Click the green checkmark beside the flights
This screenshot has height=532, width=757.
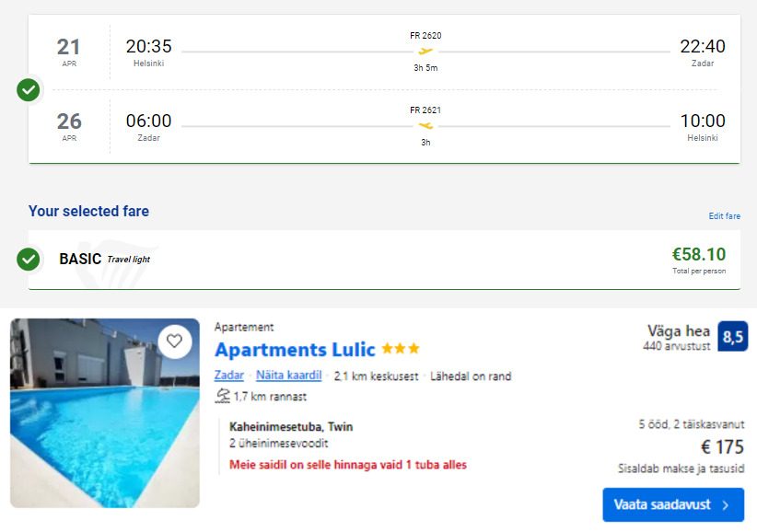point(28,89)
